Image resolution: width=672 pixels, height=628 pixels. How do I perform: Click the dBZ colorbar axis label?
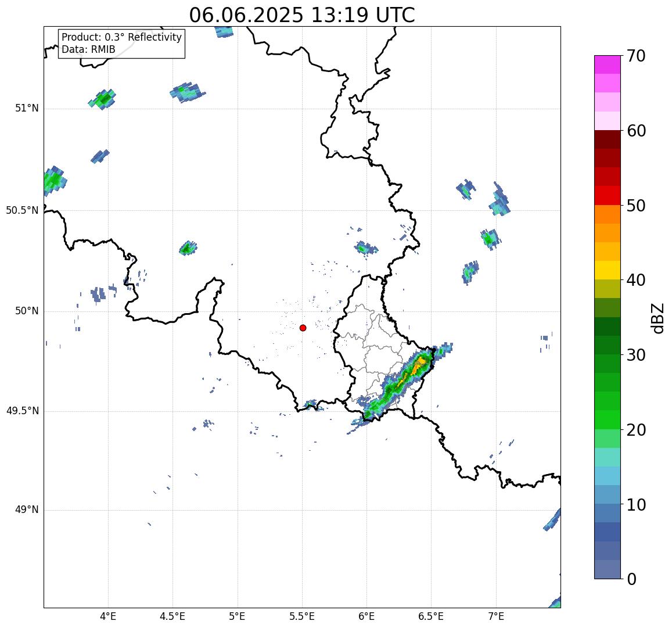657,318
